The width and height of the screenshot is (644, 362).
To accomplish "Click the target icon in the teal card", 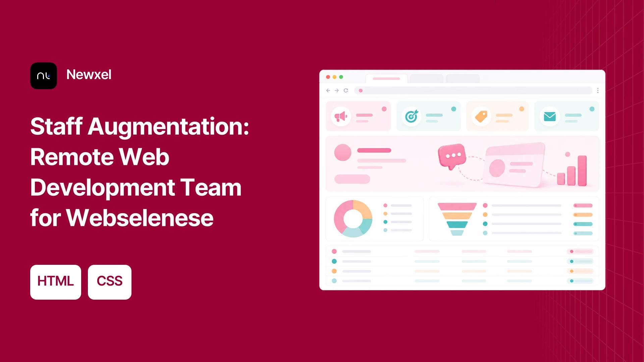I will click(412, 116).
